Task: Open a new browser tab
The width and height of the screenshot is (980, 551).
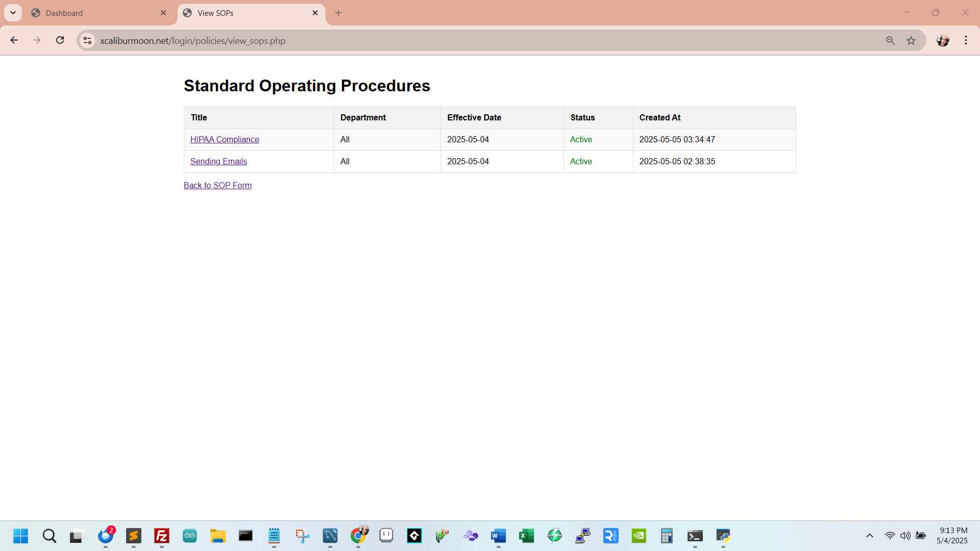Action: pos(338,13)
